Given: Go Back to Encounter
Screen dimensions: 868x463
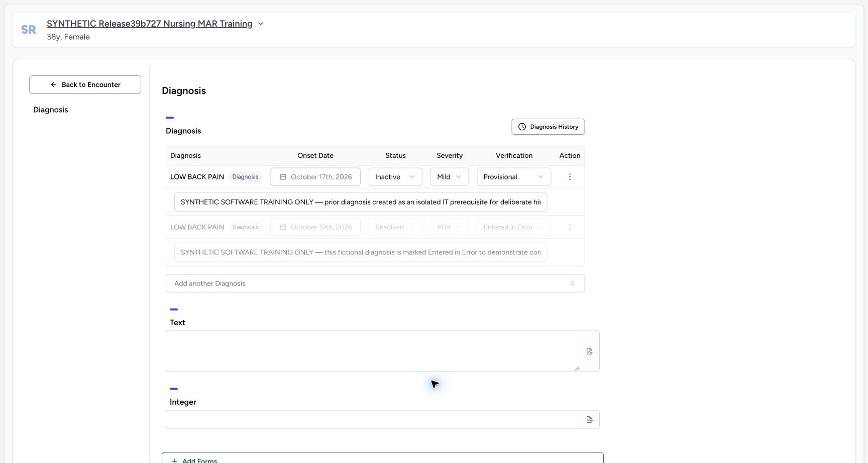Looking at the screenshot, I should tap(85, 84).
